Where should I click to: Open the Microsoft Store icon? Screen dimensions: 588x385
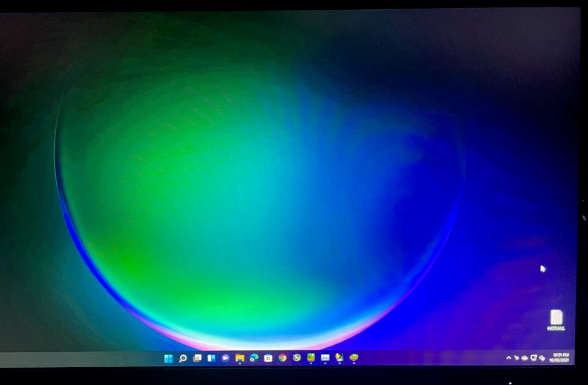click(x=268, y=359)
